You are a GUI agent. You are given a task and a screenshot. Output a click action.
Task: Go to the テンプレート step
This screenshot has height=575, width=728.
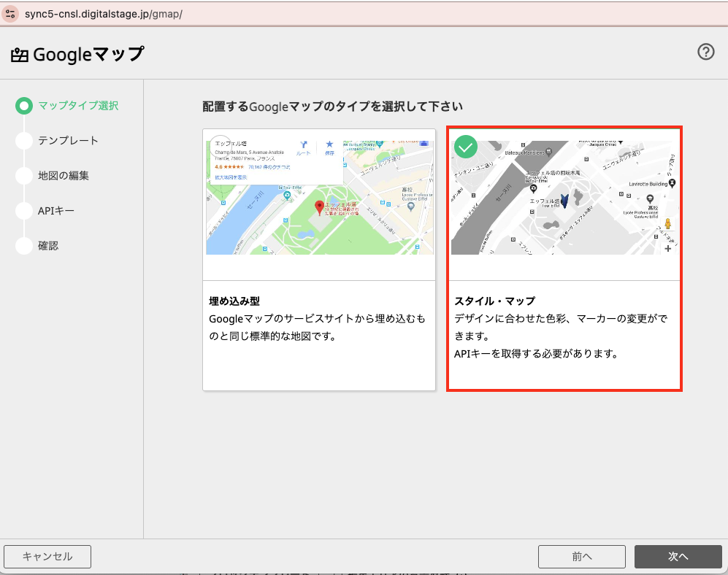pyautogui.click(x=68, y=141)
